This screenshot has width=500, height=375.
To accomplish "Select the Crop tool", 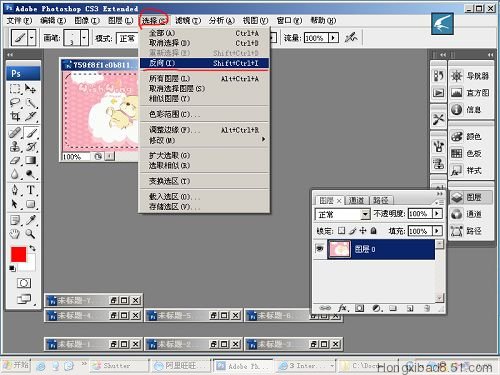I will [x=15, y=116].
